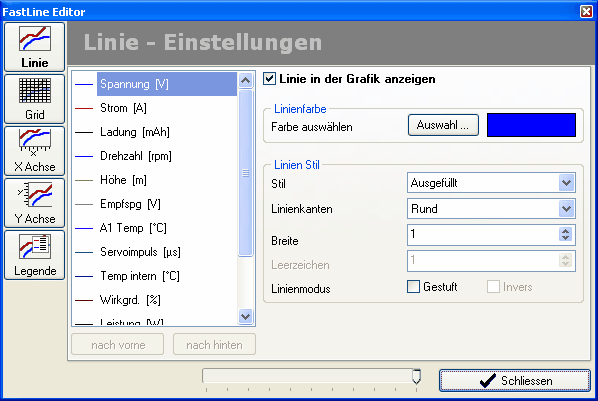The width and height of the screenshot is (598, 401).
Task: Click the checkmark Schliessen button
Action: (x=514, y=380)
